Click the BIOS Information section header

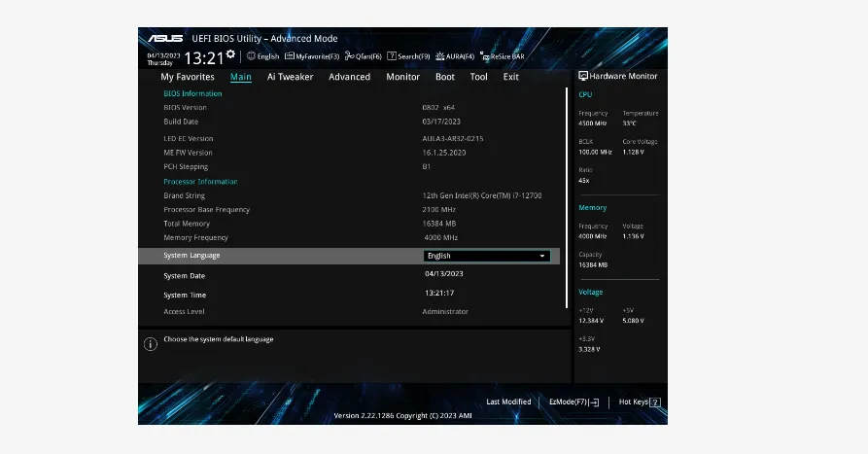pyautogui.click(x=192, y=93)
